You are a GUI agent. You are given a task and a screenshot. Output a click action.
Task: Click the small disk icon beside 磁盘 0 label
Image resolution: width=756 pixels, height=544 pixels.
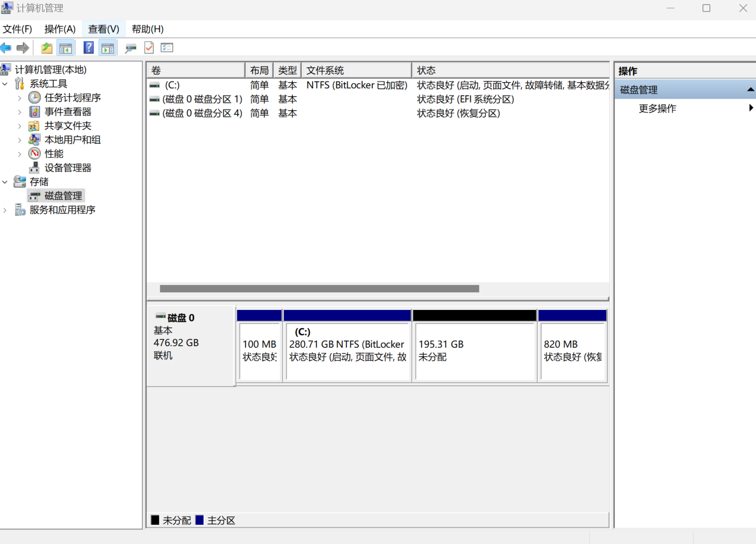click(160, 316)
